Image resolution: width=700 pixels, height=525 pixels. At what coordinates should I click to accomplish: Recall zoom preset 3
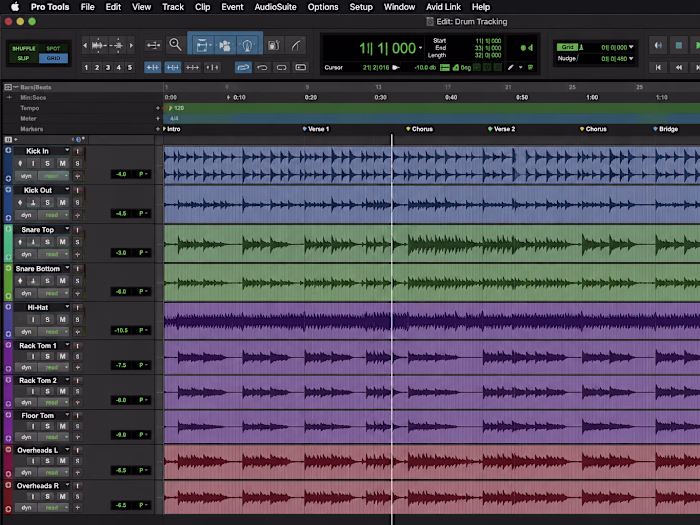pos(108,67)
